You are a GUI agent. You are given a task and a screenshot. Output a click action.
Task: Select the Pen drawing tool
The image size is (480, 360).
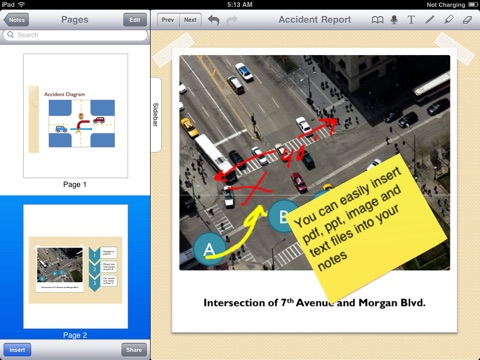coord(430,20)
